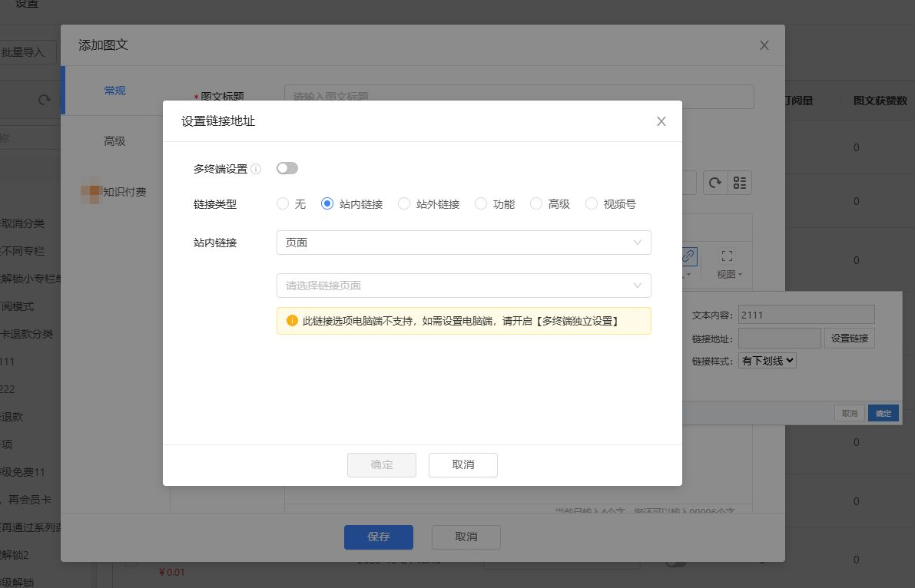
Task: Close the 设置链接地址 dialog
Action: pyautogui.click(x=661, y=121)
